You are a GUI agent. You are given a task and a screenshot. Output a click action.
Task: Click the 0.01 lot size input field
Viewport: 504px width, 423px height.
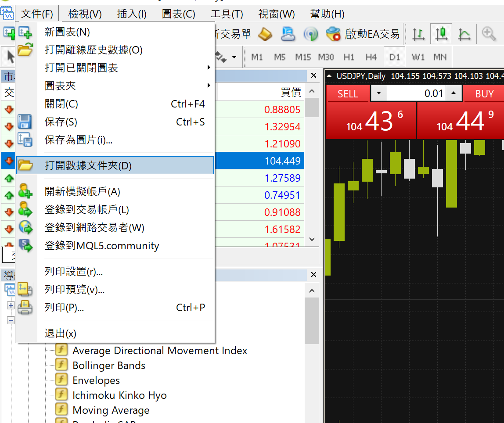[x=416, y=93]
